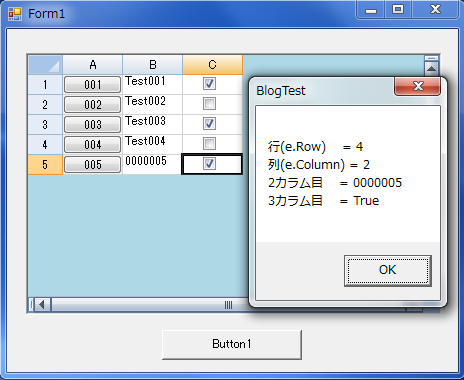This screenshot has height=380, width=464.
Task: Maximize the Form1 window
Action: (398, 9)
